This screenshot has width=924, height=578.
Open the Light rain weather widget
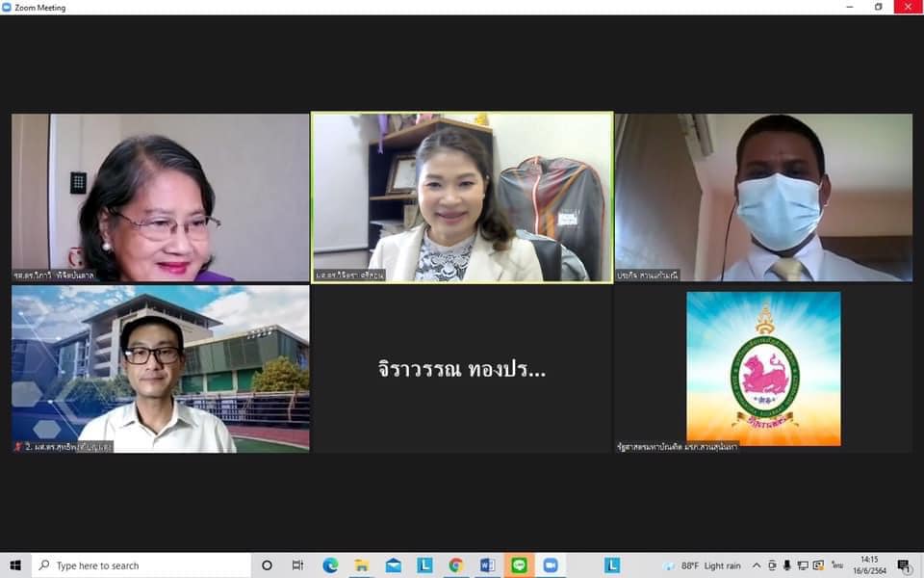point(702,565)
